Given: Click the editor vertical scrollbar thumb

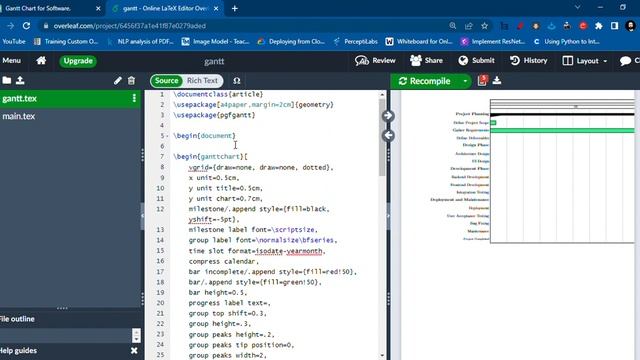Looking at the screenshot, I should tap(382, 137).
